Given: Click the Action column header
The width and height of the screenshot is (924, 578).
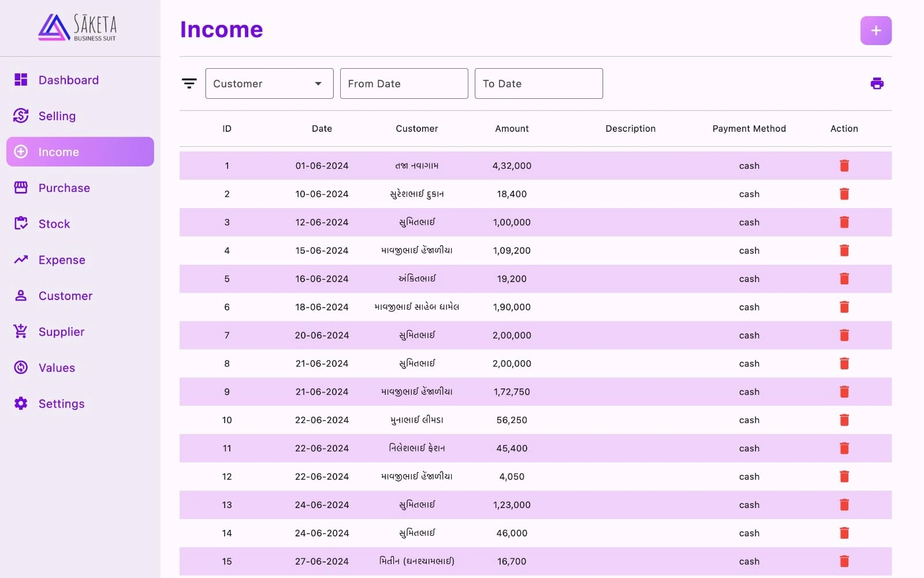Looking at the screenshot, I should tap(844, 128).
